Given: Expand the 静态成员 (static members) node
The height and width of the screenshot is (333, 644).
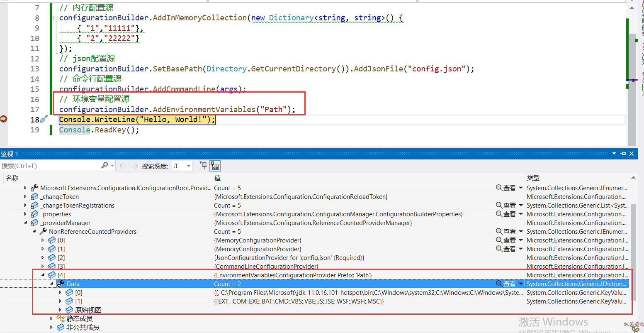Looking at the screenshot, I should coord(51,319).
